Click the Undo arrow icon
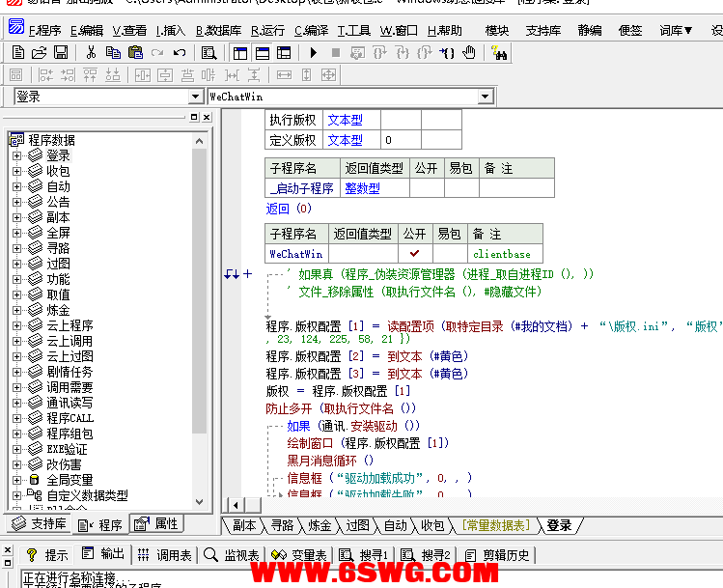 (180, 52)
